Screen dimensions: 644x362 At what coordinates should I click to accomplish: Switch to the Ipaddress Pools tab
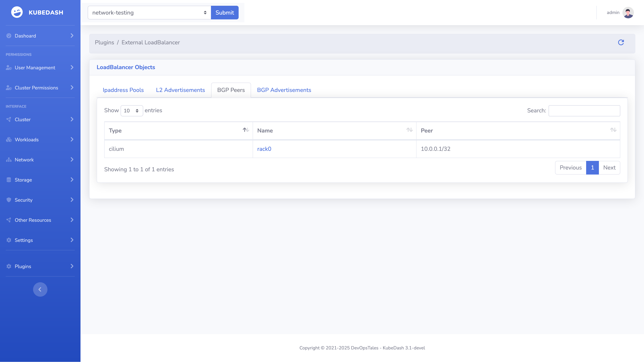(123, 90)
